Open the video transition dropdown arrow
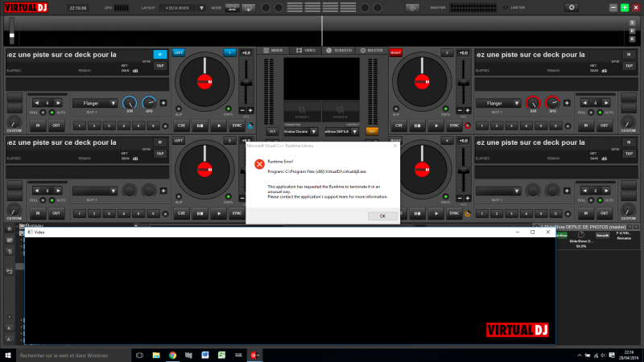644x362 pixels. point(313,132)
